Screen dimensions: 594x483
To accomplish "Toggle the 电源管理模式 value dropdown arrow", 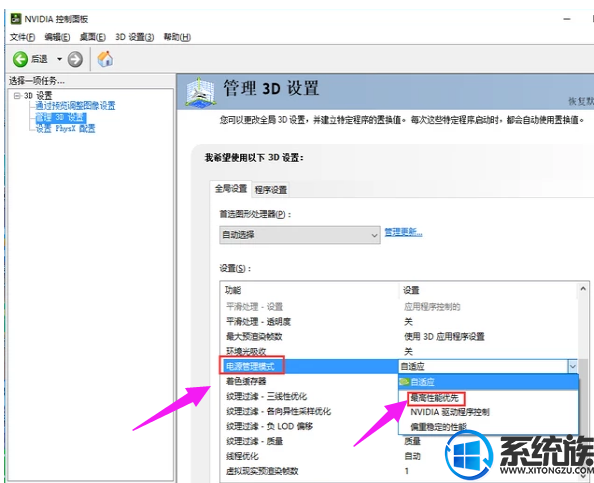I will [x=572, y=366].
